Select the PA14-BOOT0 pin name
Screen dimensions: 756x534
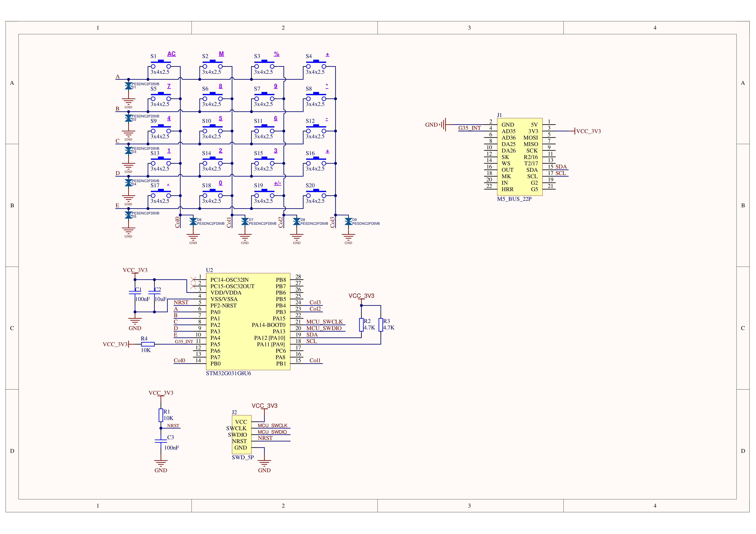(x=269, y=325)
